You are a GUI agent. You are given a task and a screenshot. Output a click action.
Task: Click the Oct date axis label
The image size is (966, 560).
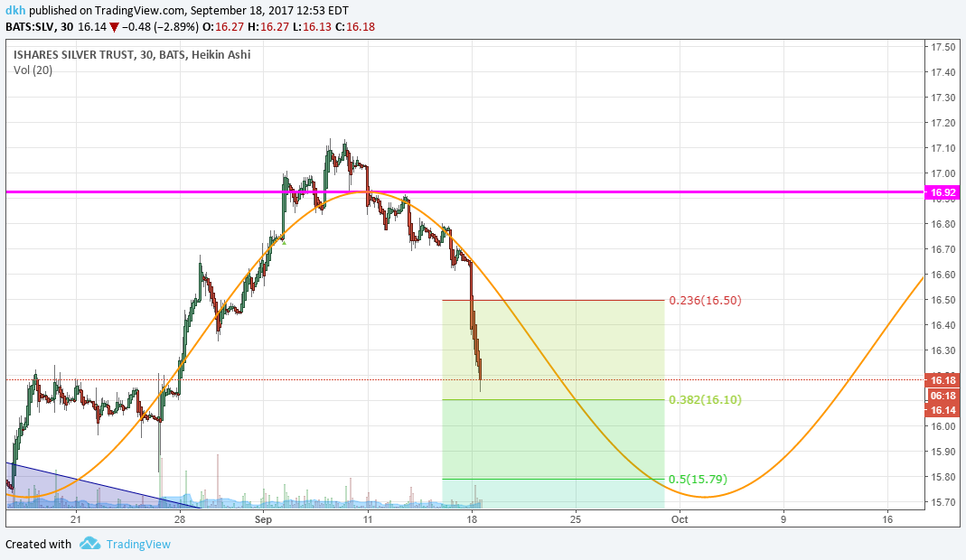(680, 519)
